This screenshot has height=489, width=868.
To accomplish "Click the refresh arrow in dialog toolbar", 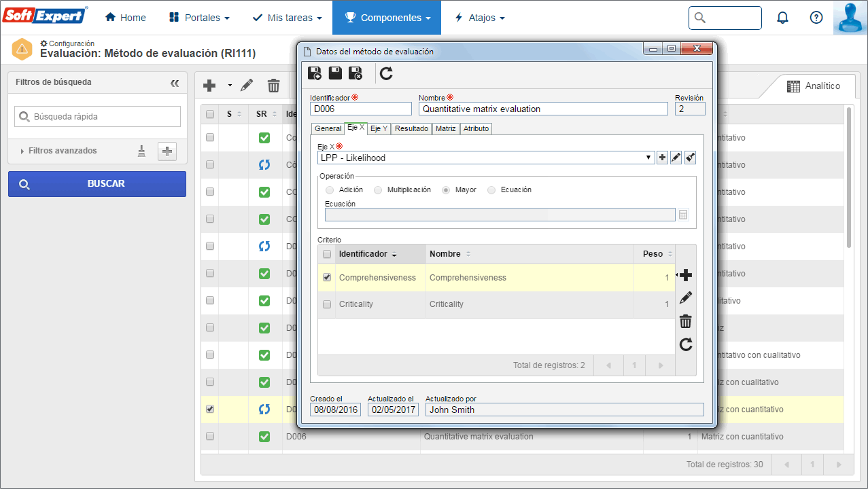I will click(386, 73).
